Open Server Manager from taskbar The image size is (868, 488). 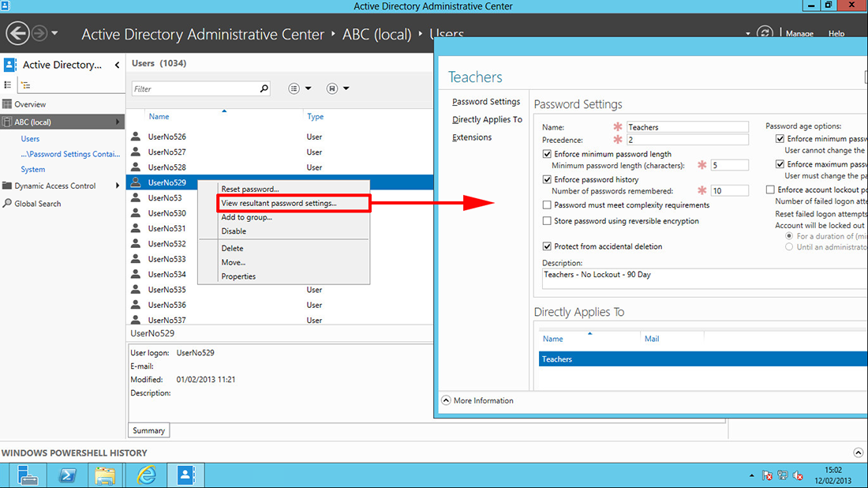click(27, 475)
